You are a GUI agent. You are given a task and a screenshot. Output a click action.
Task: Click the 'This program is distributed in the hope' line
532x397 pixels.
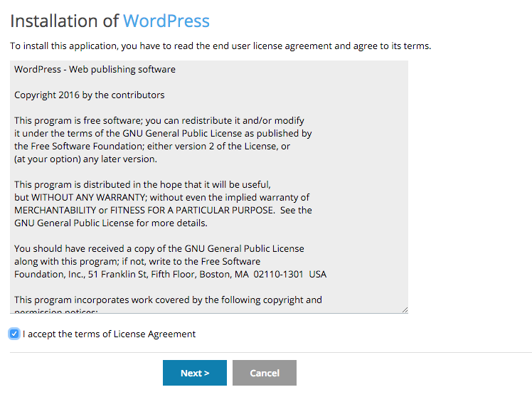(142, 184)
